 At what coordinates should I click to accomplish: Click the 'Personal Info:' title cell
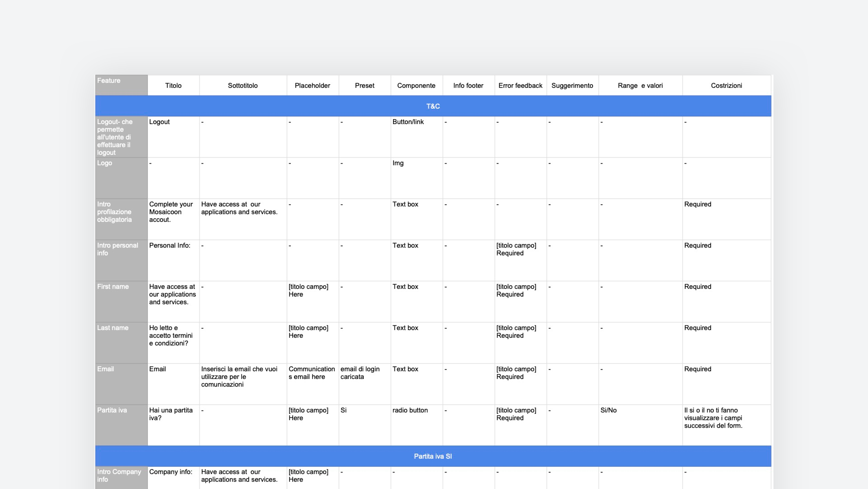click(x=173, y=260)
